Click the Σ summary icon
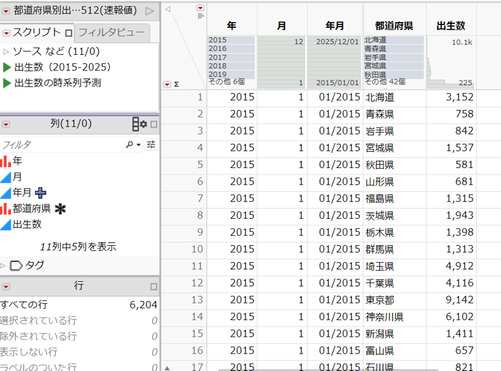 pyautogui.click(x=176, y=84)
